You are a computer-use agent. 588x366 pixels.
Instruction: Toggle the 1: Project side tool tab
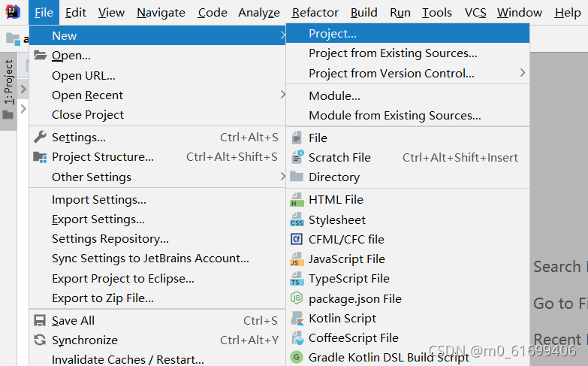coord(8,91)
